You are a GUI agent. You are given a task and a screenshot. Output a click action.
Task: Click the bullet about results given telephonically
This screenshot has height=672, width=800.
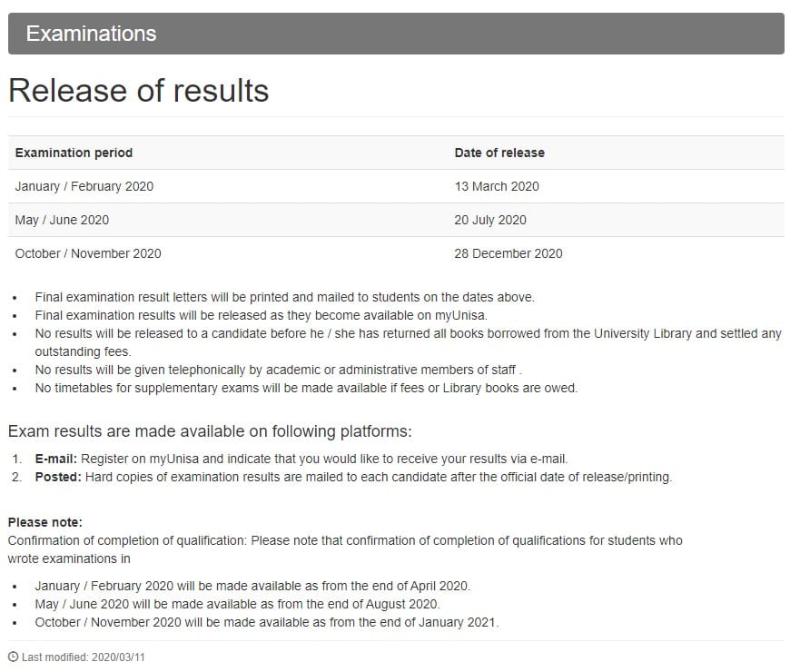coord(278,370)
